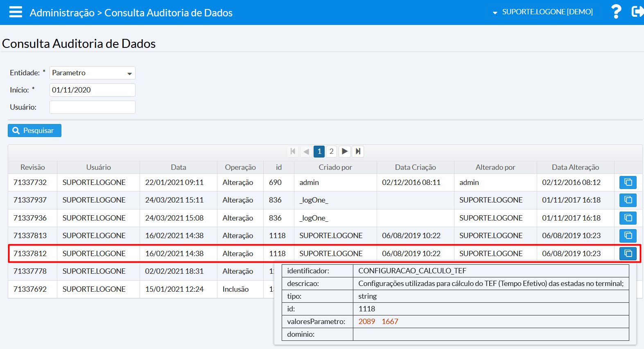Open details icon for revision 71337813
The width and height of the screenshot is (644, 349).
[x=628, y=236]
